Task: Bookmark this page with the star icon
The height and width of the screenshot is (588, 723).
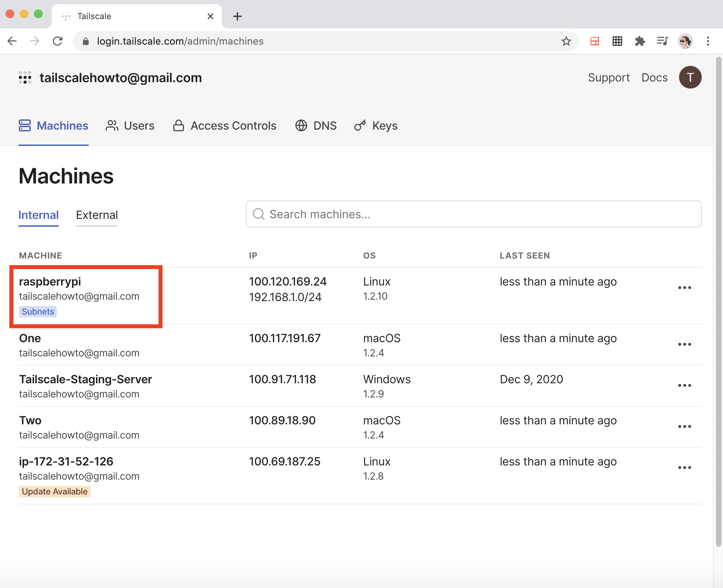Action: pyautogui.click(x=566, y=41)
